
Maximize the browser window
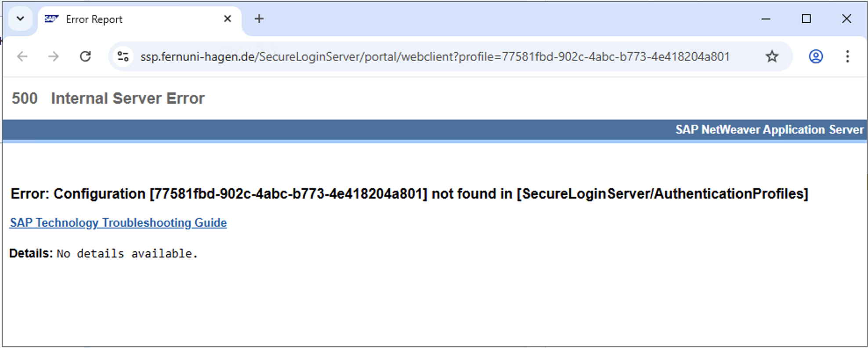(x=806, y=19)
